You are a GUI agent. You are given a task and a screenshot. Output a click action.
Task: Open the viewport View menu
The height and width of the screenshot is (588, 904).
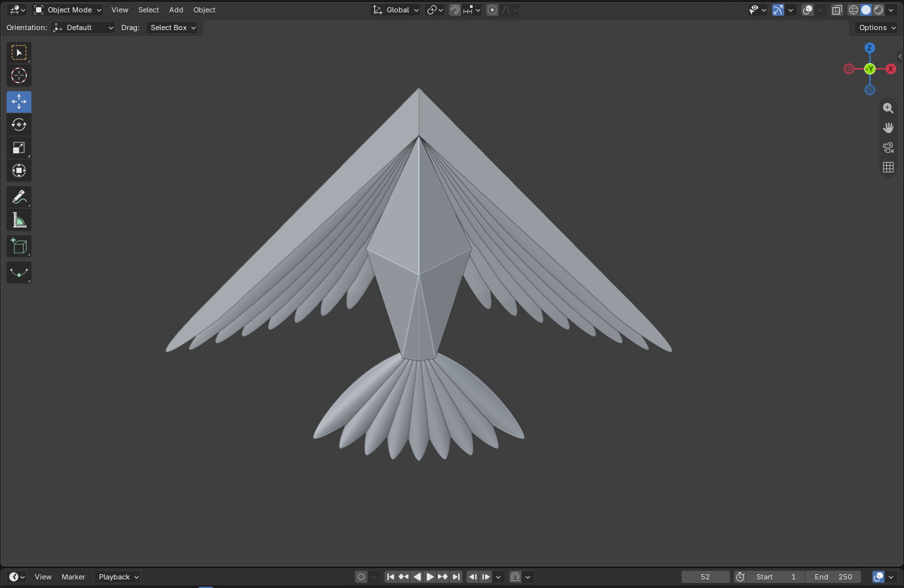pyautogui.click(x=120, y=10)
